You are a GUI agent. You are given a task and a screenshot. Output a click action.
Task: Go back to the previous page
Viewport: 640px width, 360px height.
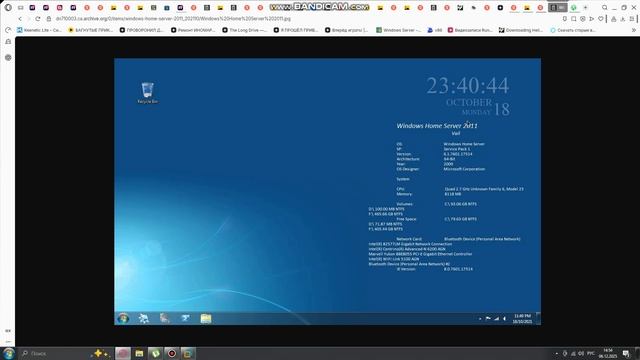click(20, 19)
